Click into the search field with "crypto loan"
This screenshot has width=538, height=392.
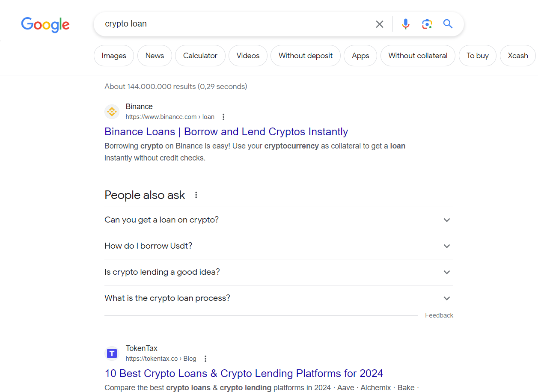point(235,24)
